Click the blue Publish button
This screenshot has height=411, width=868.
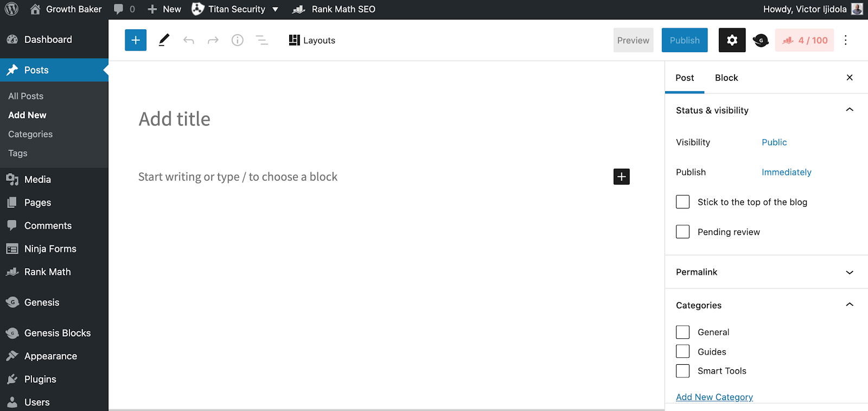[x=685, y=40]
